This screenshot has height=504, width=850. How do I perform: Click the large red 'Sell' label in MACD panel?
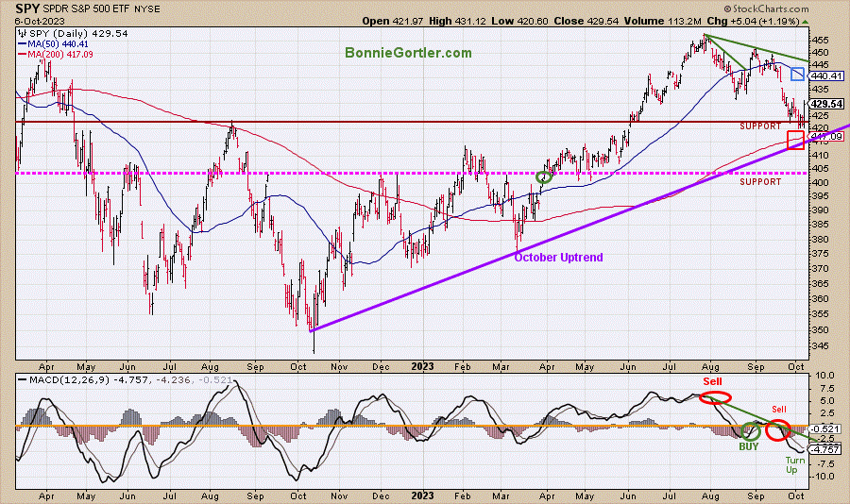[x=712, y=381]
